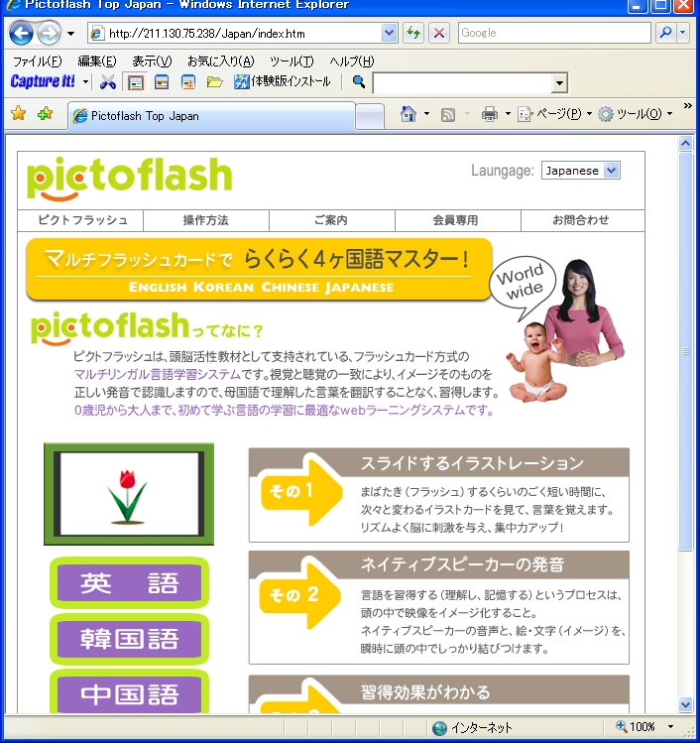Open the zoom level dropdown arrow
Image resolution: width=700 pixels, height=743 pixels.
click(x=670, y=726)
